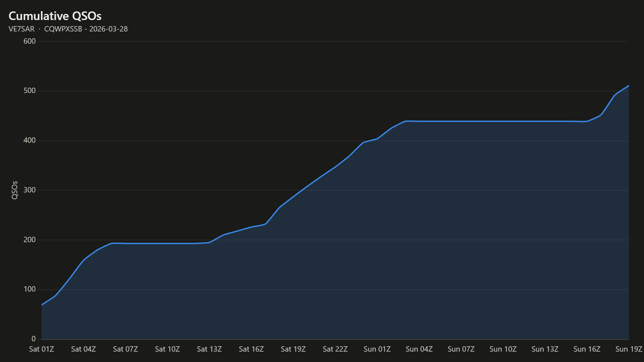
Task: Click the 'Sat 01Z' x-axis label
Action: (42, 349)
